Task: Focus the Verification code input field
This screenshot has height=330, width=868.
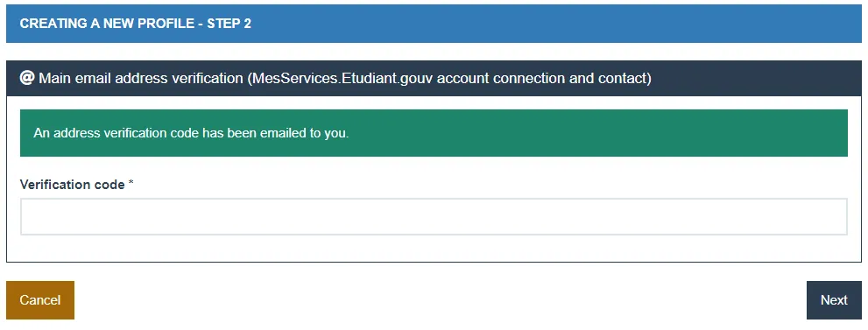Action: click(434, 217)
